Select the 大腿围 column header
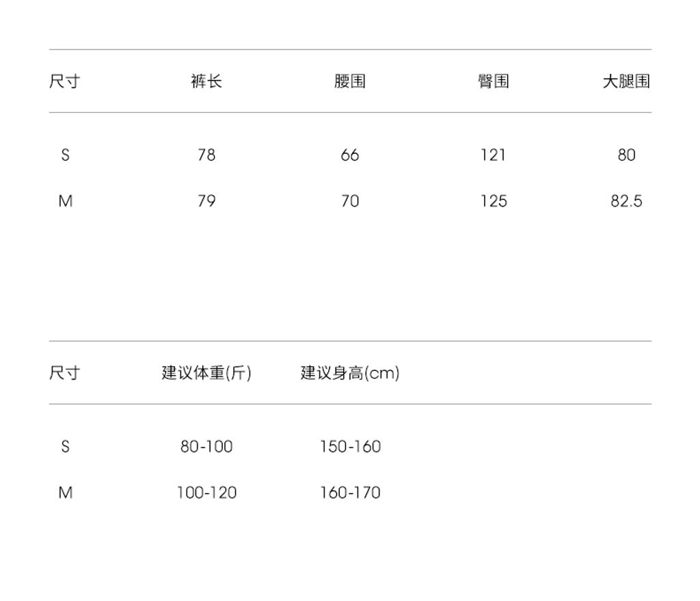This screenshot has width=700, height=601. (626, 81)
